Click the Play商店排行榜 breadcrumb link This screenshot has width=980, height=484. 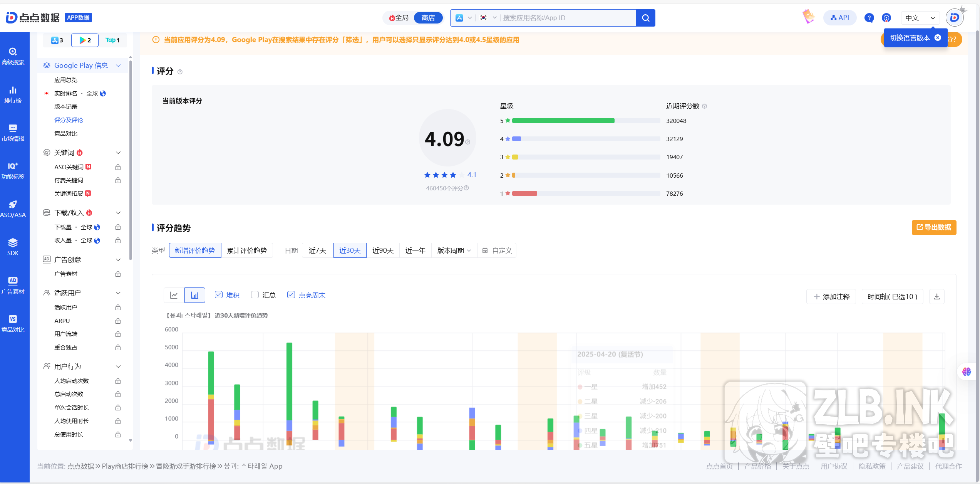tap(125, 466)
